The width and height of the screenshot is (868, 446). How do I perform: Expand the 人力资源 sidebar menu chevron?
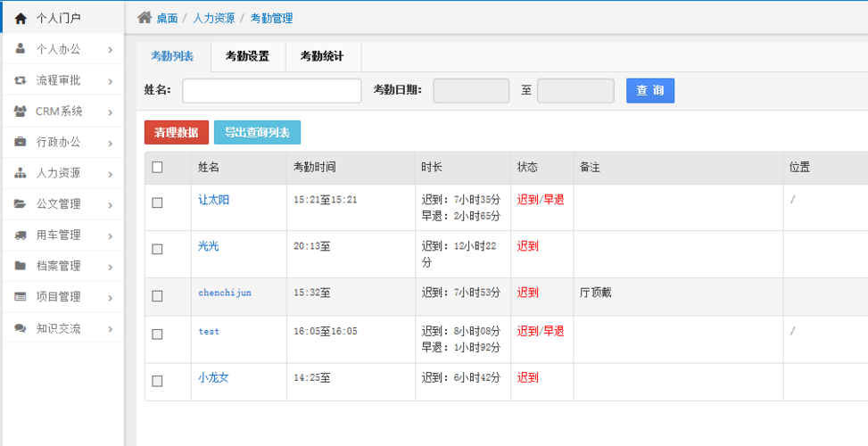(110, 174)
